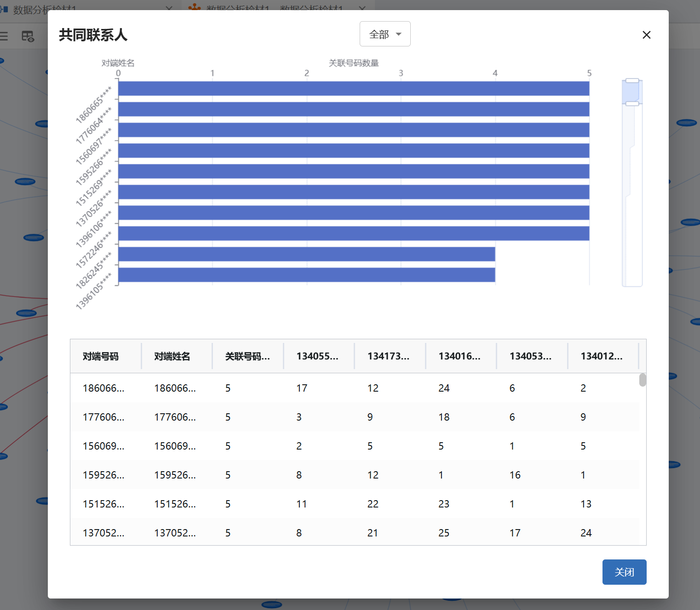
Task: Click the hamburger menu icon at top left
Action: [4, 36]
